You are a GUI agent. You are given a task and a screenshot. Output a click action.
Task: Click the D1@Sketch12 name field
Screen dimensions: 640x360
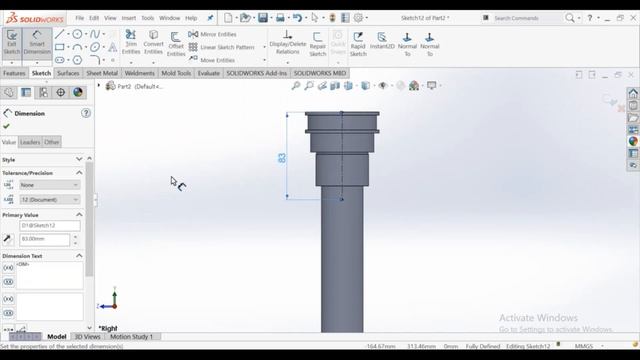49,225
